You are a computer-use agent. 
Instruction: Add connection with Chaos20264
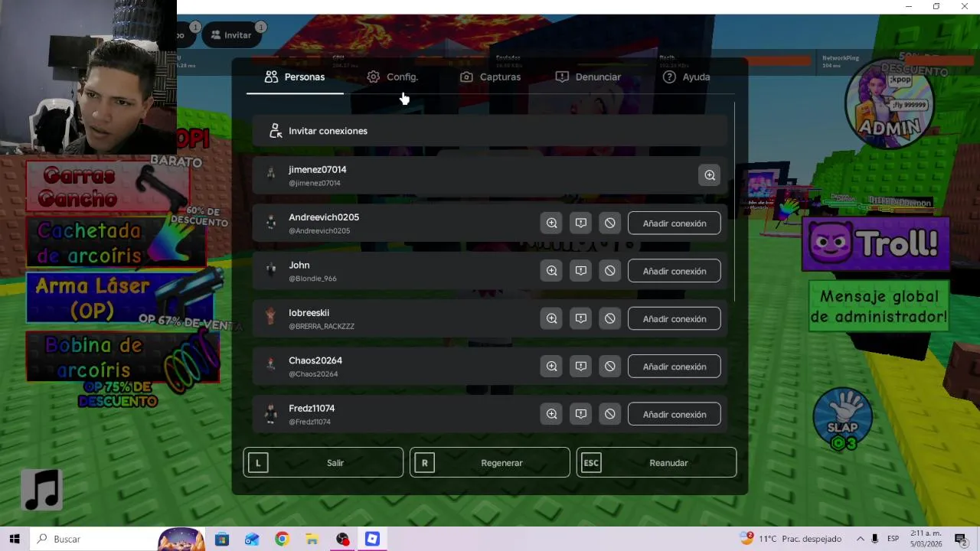(x=674, y=367)
